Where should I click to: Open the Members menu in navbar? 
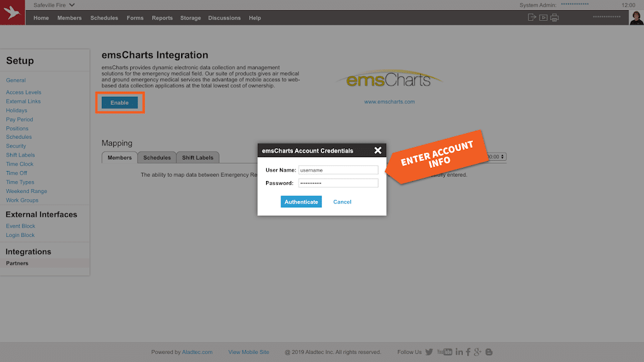click(x=69, y=18)
